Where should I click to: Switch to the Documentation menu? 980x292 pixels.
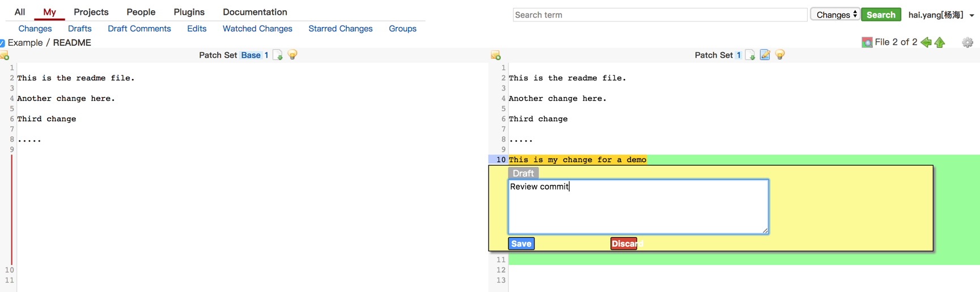[x=254, y=12]
